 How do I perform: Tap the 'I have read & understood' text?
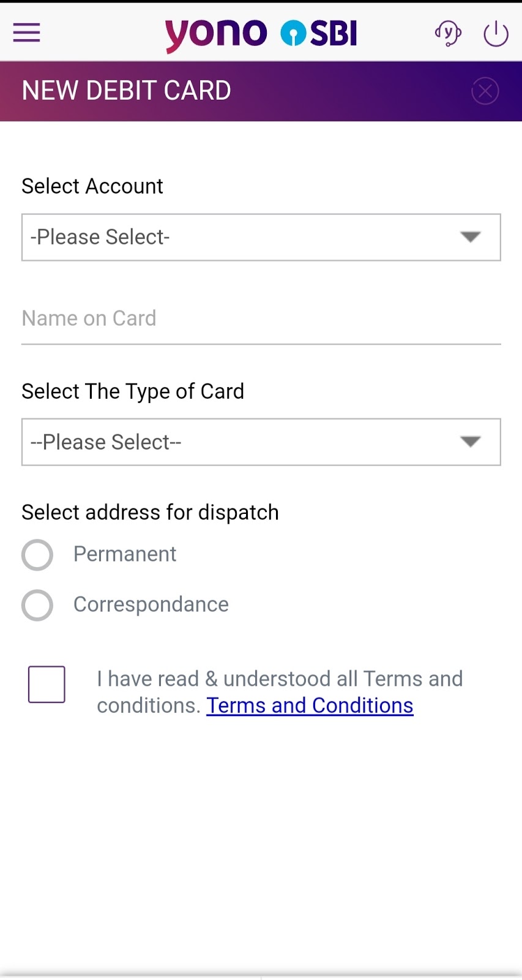(x=280, y=679)
